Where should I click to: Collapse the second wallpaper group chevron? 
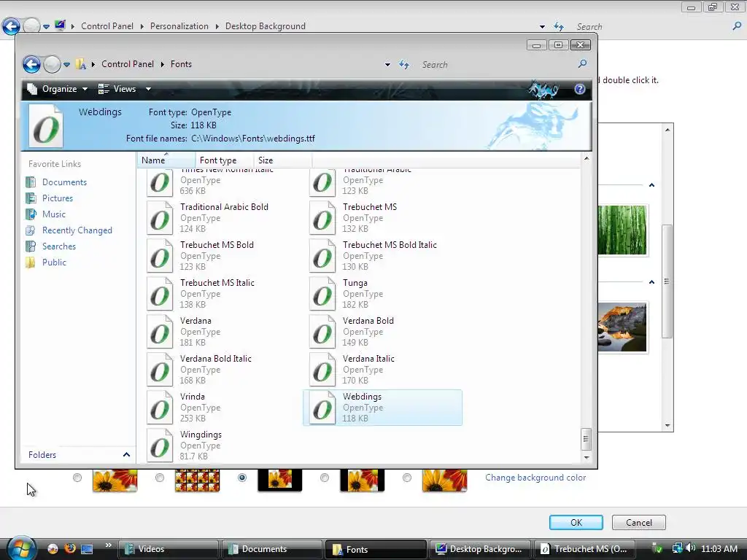(651, 282)
